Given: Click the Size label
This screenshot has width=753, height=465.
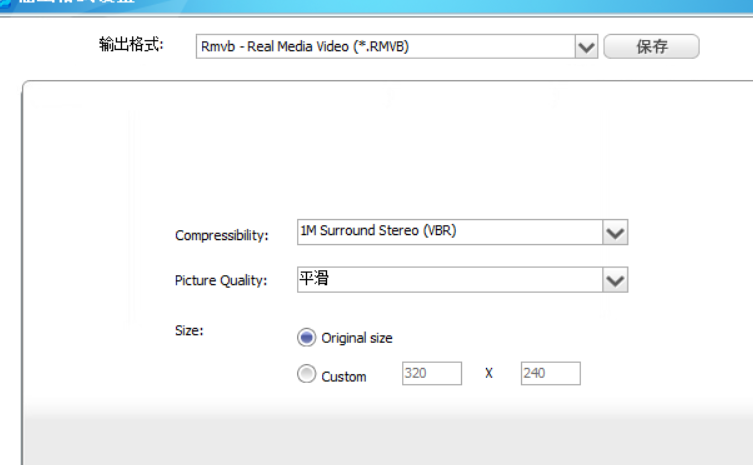Looking at the screenshot, I should pyautogui.click(x=189, y=330).
